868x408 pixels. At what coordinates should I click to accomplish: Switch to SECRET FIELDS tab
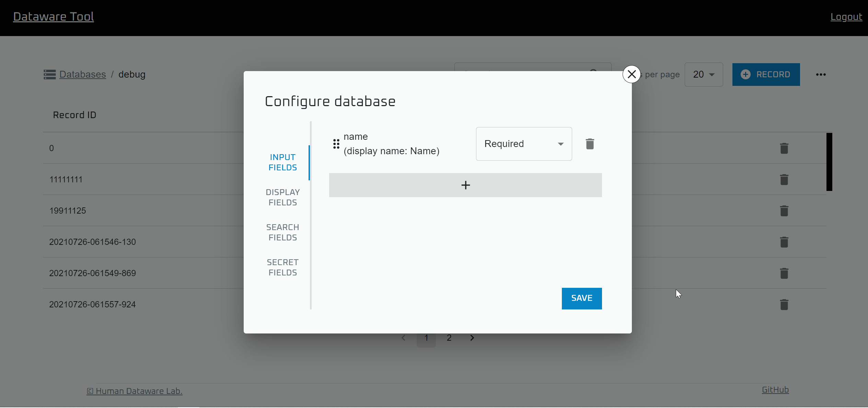282,267
